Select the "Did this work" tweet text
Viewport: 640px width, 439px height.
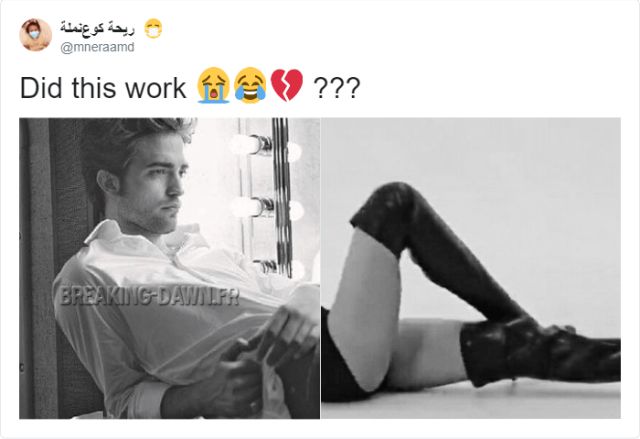(103, 87)
